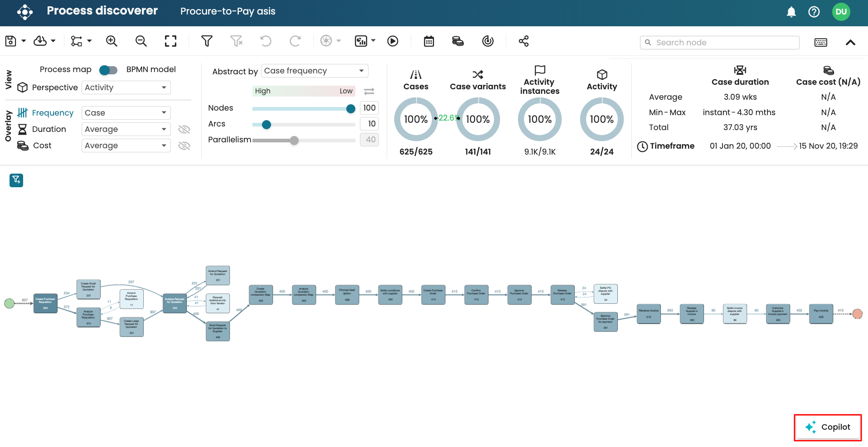
Task: Open the help question mark icon
Action: [x=814, y=12]
